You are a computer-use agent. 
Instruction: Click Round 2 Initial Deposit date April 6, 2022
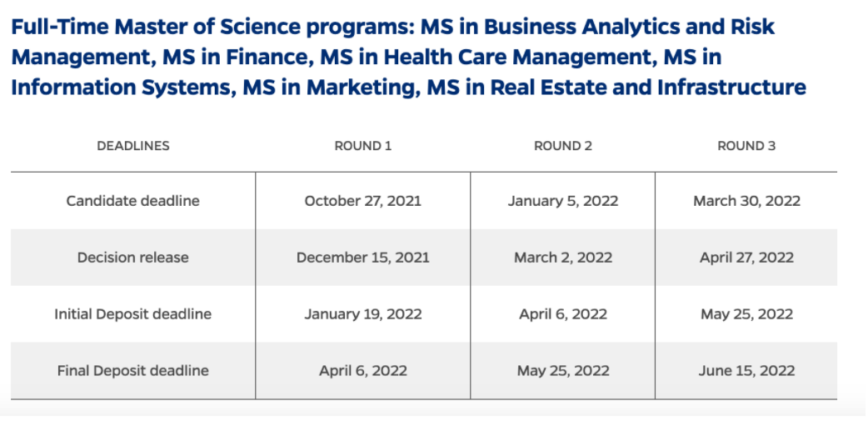pyautogui.click(x=563, y=314)
